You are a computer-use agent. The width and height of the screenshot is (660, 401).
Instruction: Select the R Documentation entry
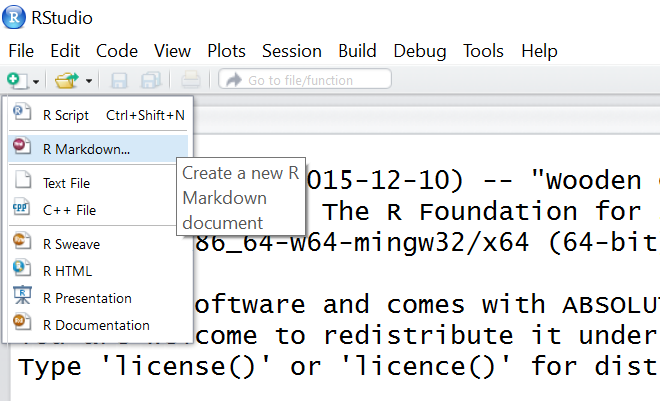(98, 325)
